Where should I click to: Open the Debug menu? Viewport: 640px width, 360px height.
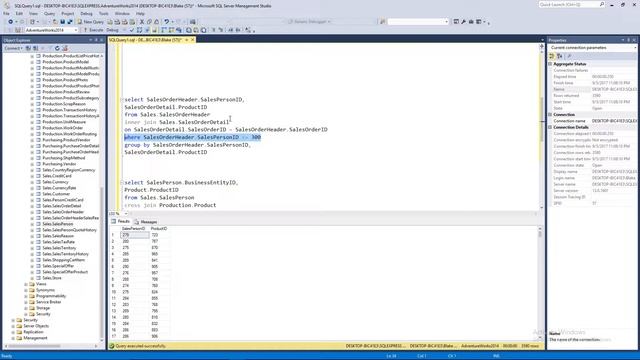coord(86,13)
